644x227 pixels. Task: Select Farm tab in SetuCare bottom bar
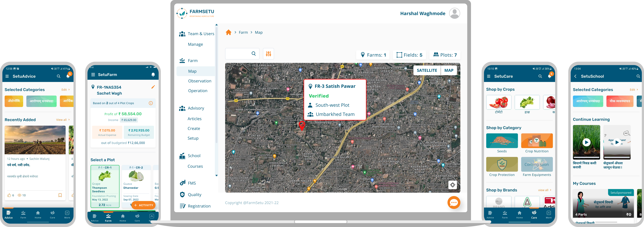click(505, 214)
